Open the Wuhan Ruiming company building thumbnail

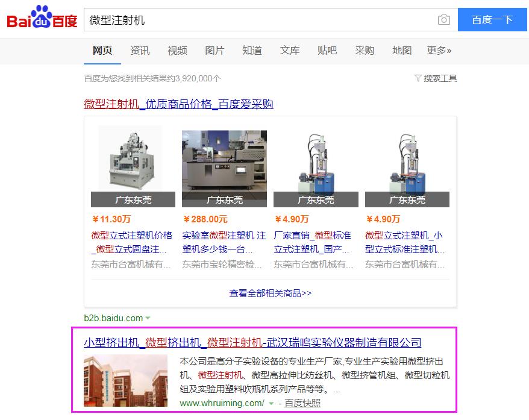click(125, 380)
